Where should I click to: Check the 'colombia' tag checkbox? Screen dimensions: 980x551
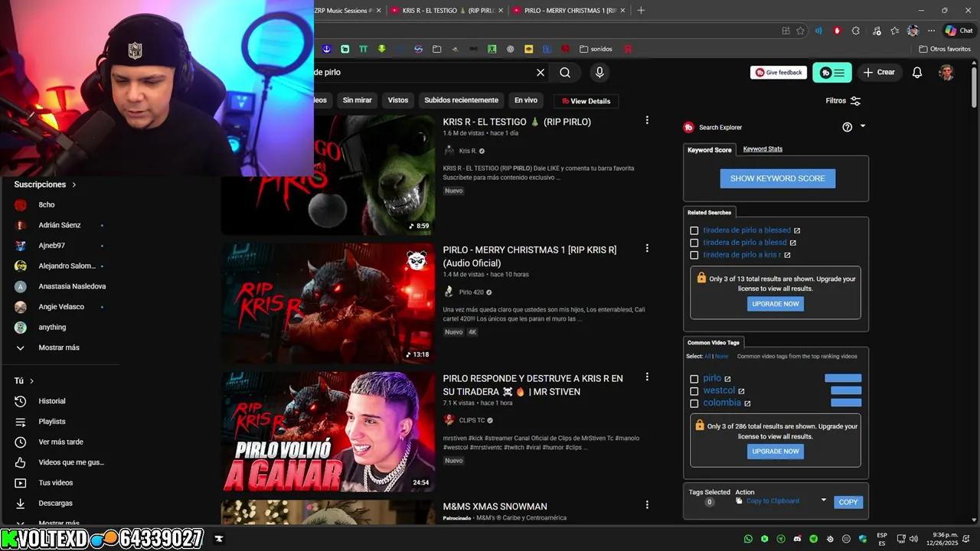coord(694,403)
